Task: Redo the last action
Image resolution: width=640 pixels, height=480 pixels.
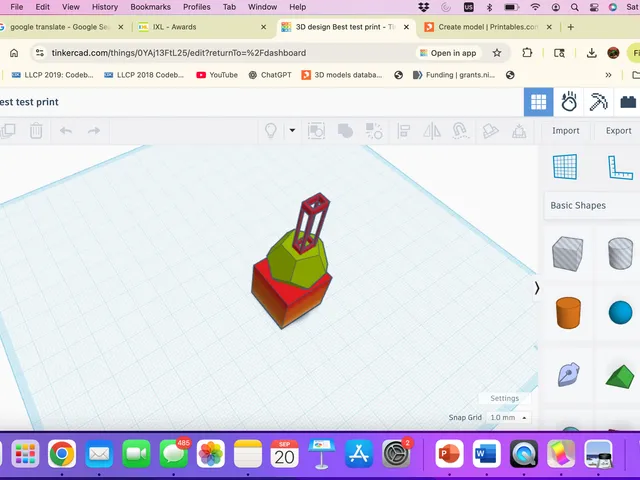Action: coord(94,131)
